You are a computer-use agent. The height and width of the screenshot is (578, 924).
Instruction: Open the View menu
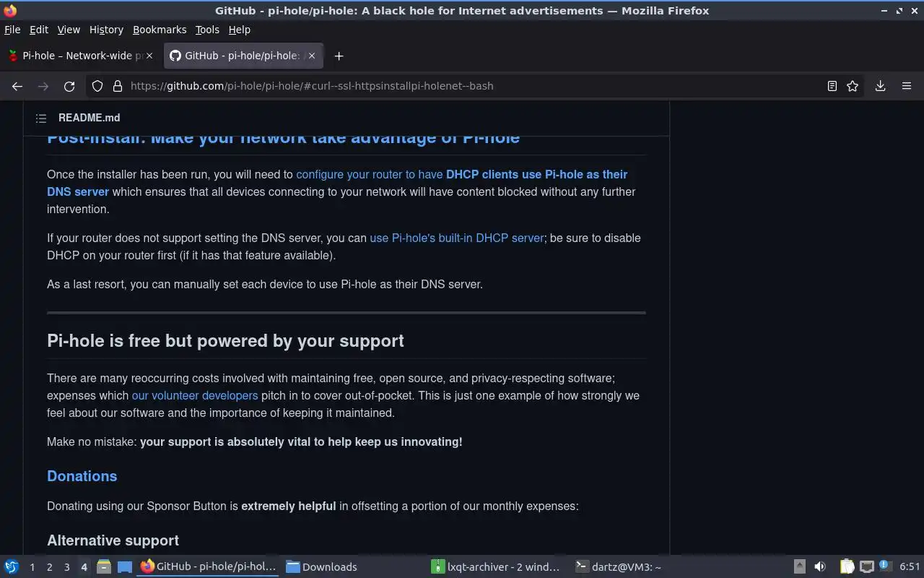69,30
